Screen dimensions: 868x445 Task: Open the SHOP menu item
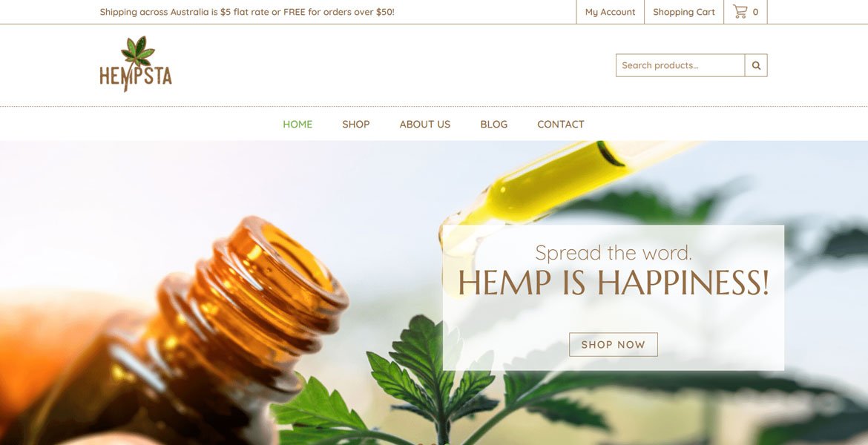[x=356, y=125]
